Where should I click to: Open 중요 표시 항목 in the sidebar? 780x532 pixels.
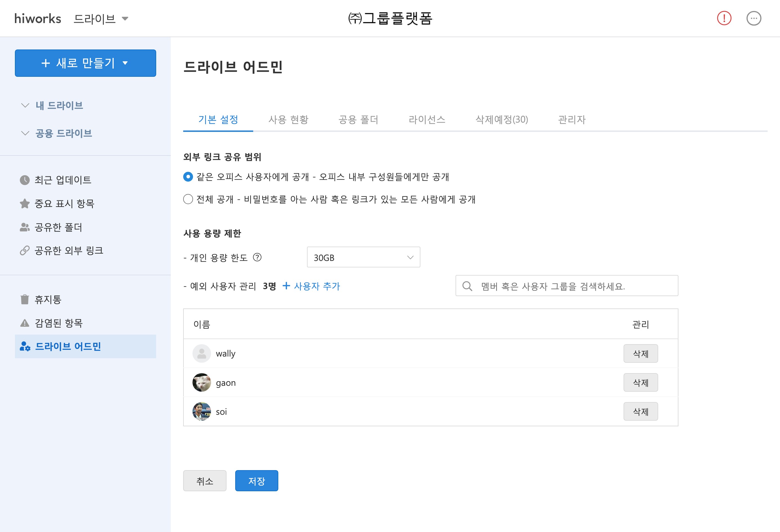point(64,204)
